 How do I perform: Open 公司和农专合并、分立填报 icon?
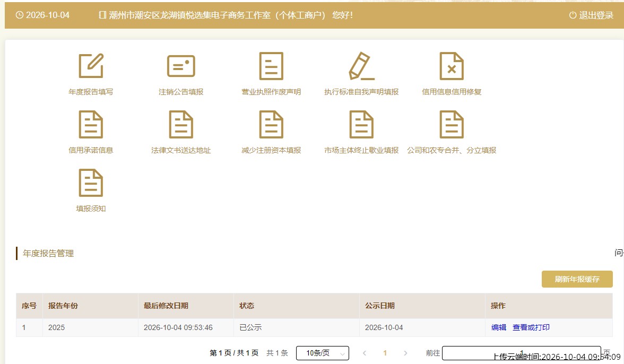(452, 125)
